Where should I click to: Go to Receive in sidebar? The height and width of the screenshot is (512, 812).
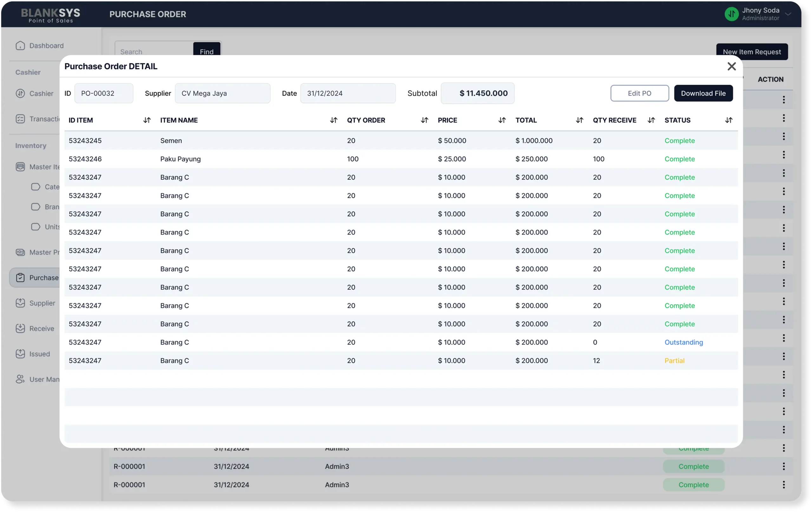(41, 328)
